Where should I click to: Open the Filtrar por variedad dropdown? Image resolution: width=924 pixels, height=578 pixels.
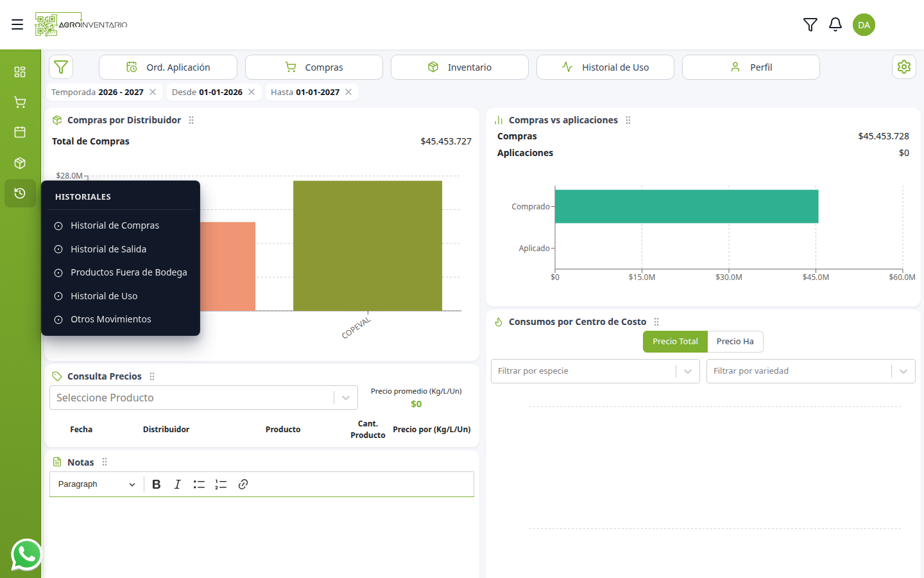[x=811, y=371]
